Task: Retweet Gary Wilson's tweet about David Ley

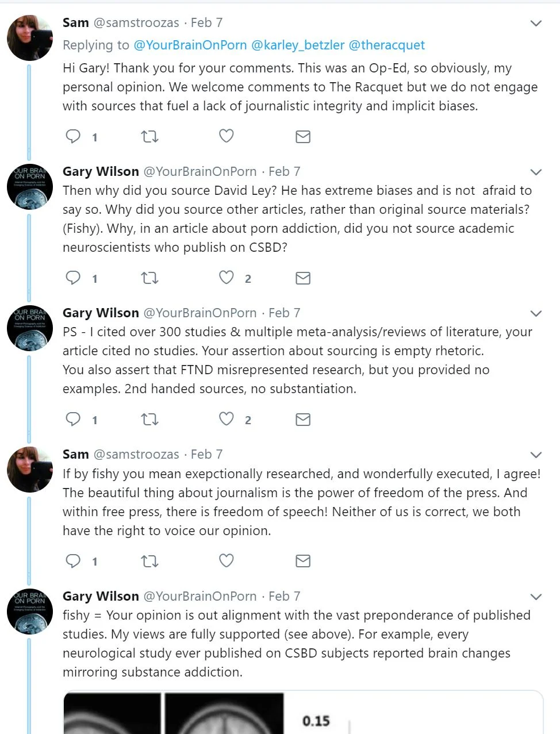Action: (x=149, y=278)
